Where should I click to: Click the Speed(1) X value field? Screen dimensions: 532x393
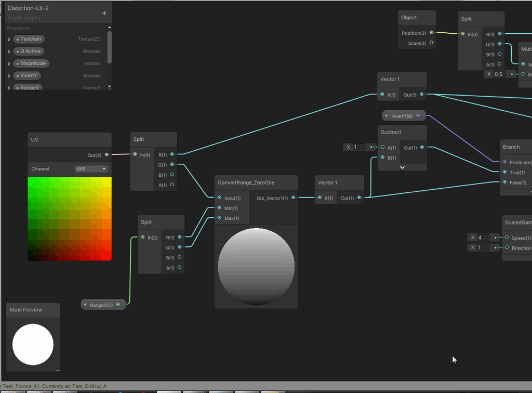[484, 238]
